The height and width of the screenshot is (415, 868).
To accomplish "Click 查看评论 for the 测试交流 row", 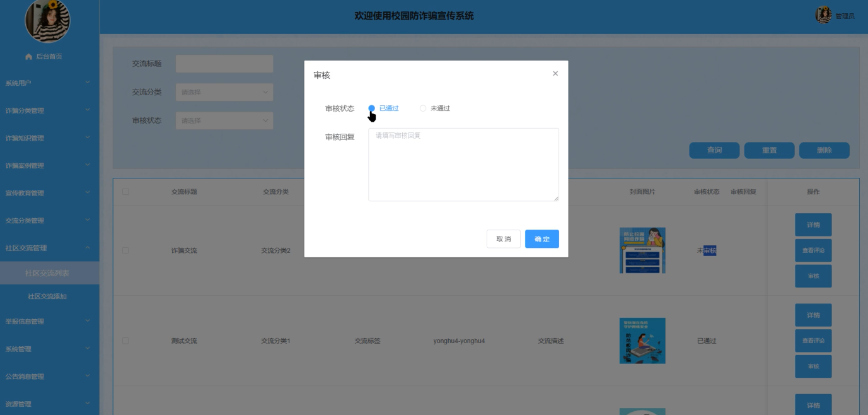I will click(x=813, y=341).
